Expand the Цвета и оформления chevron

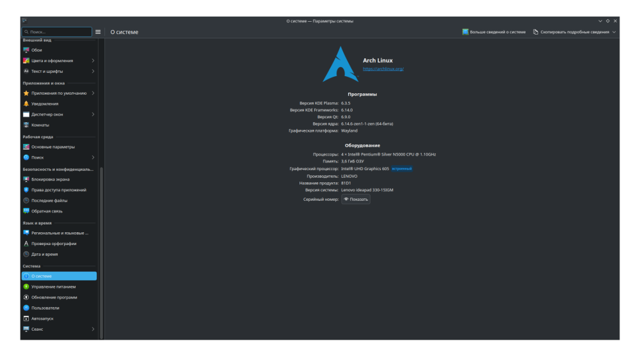click(x=93, y=60)
